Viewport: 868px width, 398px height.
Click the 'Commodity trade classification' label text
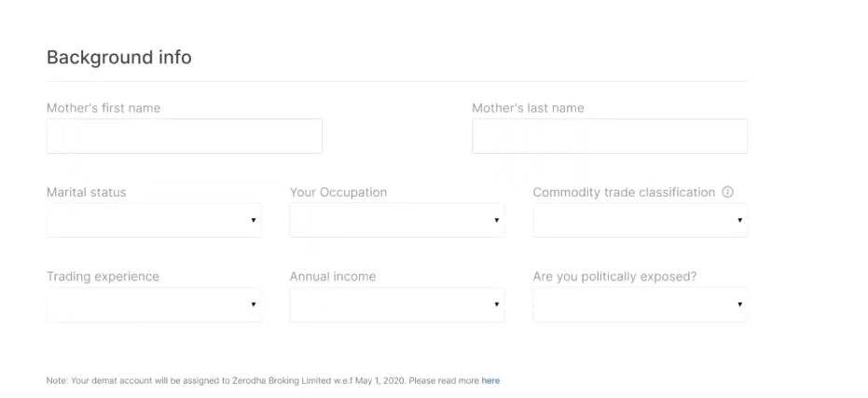(x=624, y=192)
